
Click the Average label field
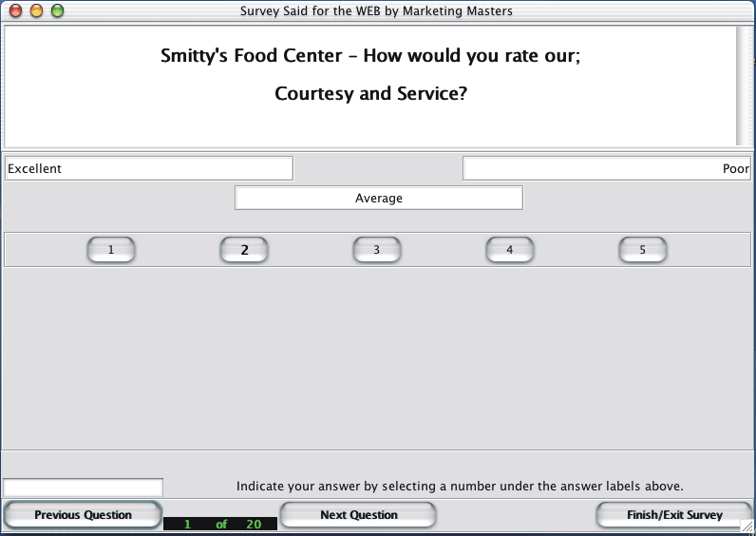click(379, 198)
